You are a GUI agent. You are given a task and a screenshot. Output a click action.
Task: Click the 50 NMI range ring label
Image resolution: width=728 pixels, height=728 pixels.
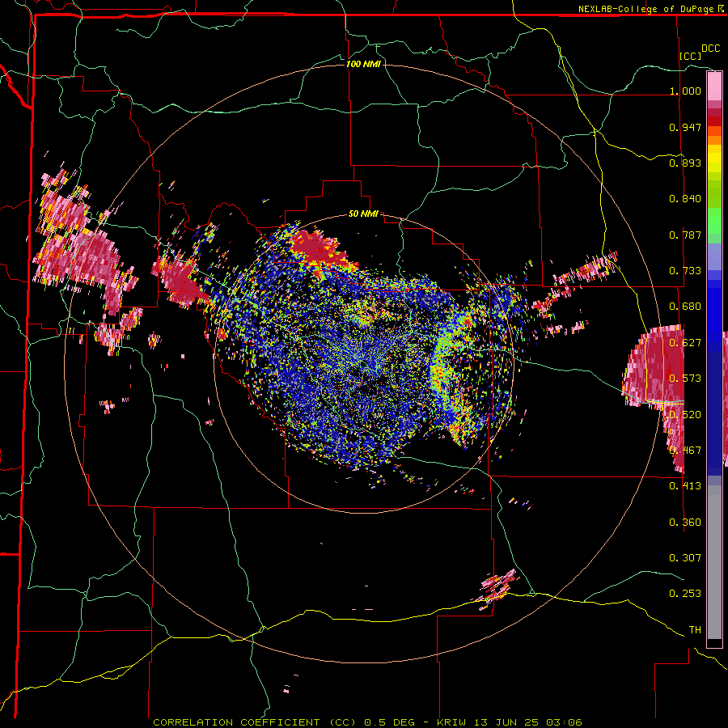pyautogui.click(x=363, y=214)
